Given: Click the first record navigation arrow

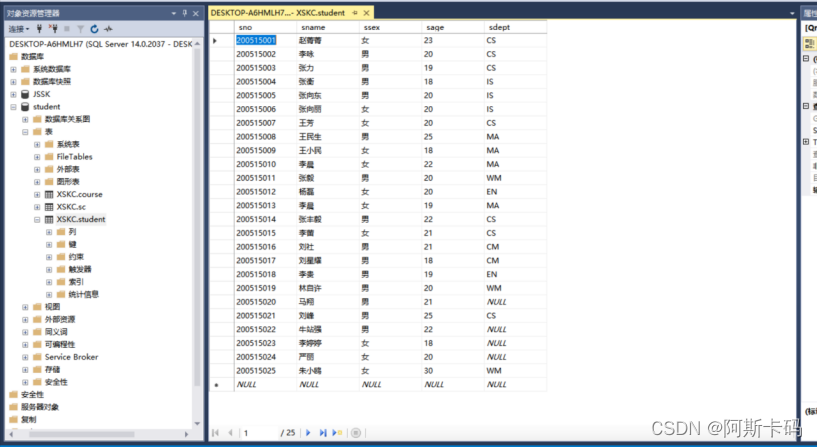Looking at the screenshot, I should coord(215,432).
